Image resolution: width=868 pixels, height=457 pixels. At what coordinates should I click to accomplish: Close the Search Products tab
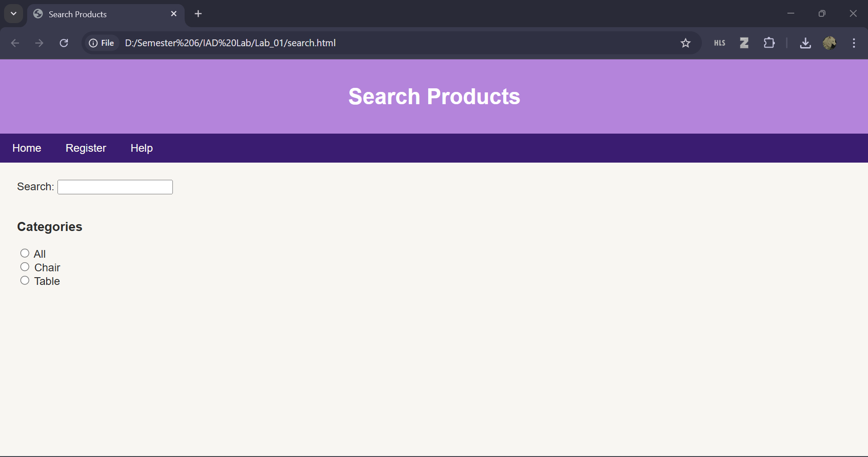pos(174,14)
